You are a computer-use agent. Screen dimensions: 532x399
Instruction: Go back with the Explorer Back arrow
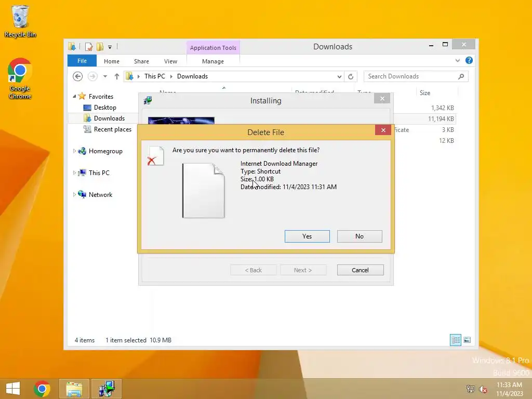point(78,76)
